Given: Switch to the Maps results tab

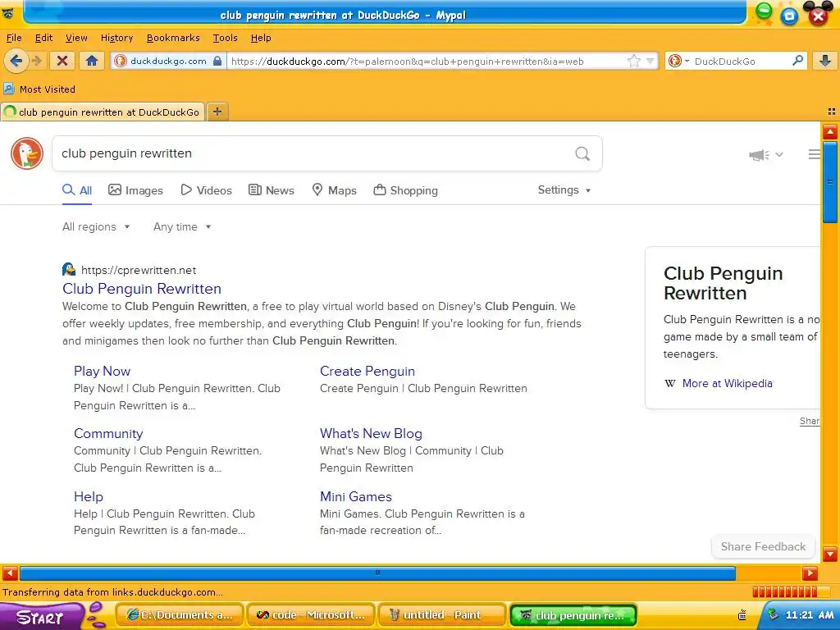Looking at the screenshot, I should [x=335, y=190].
